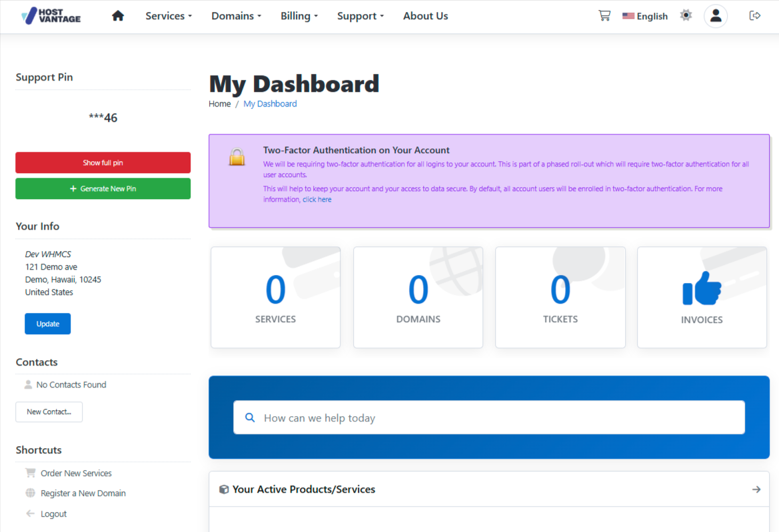Click the person icon beside No Contacts Found
779x532 pixels.
(28, 385)
